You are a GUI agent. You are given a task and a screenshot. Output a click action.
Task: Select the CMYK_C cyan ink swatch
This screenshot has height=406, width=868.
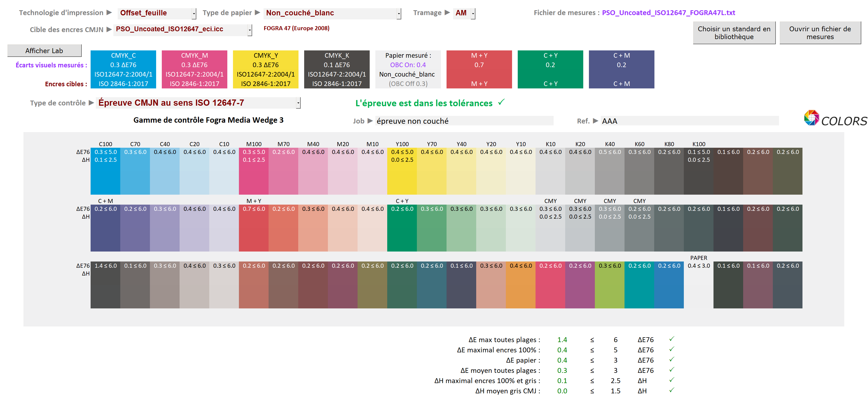[123, 69]
